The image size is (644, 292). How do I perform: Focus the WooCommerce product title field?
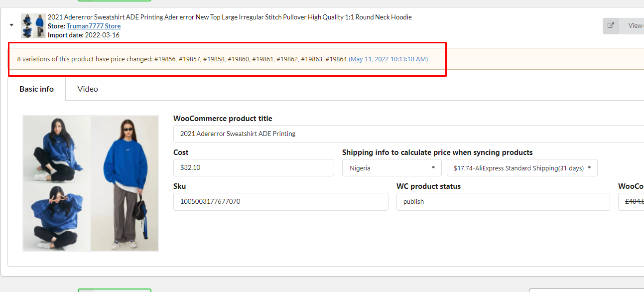[408, 134]
